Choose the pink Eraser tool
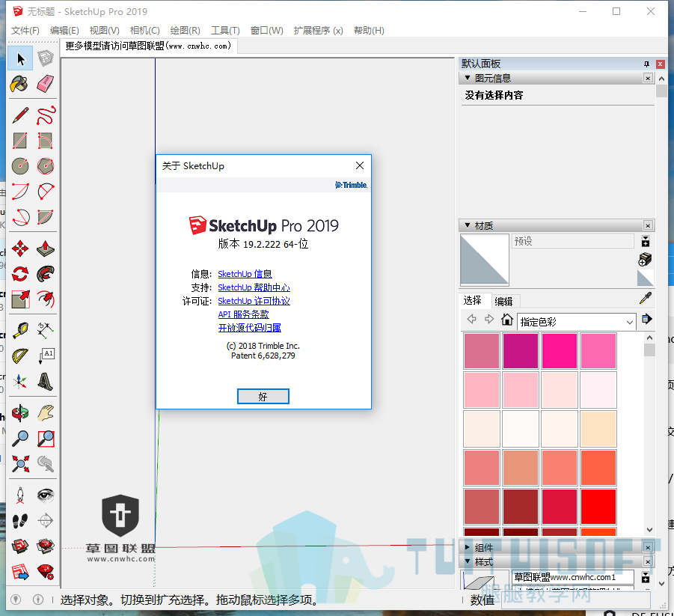 45,84
